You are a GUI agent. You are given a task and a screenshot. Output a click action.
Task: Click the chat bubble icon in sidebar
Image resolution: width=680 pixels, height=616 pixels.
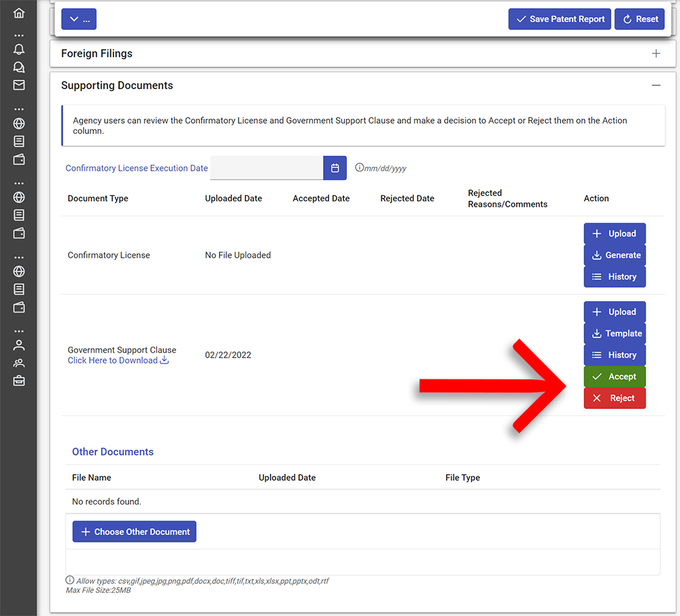(x=19, y=67)
